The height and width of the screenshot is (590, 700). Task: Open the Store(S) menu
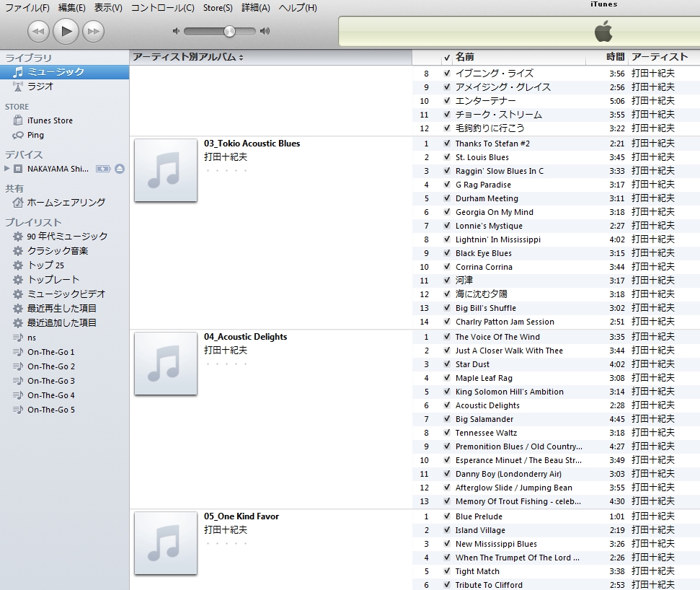point(218,8)
